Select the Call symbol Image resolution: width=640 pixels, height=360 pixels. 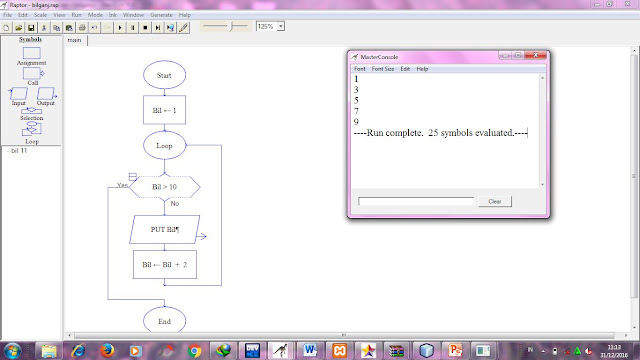coord(33,73)
